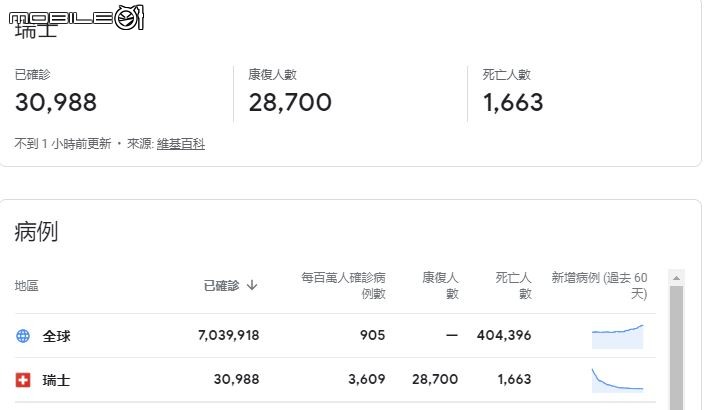Click 28,700 in the 瑞士 table row
This screenshot has height=410, width=717.
click(x=435, y=379)
